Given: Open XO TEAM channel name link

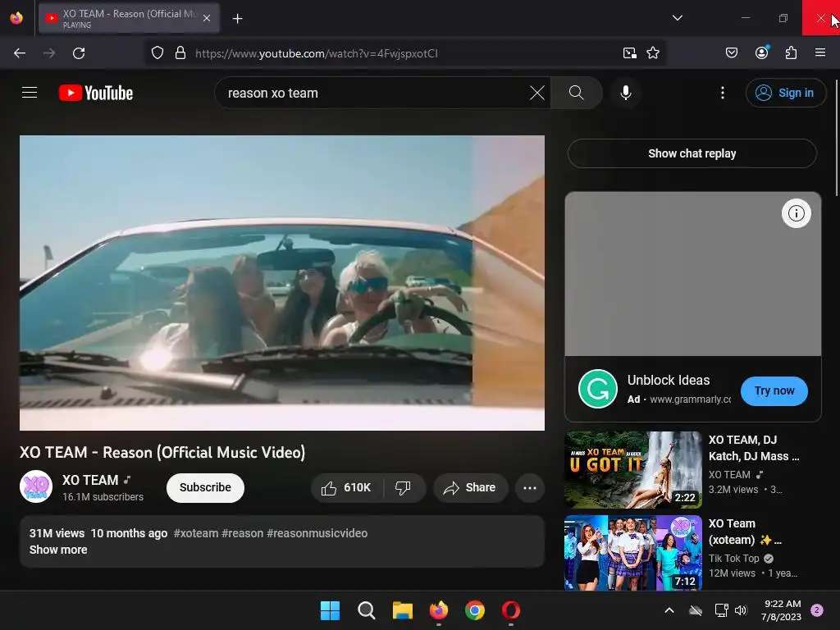Looking at the screenshot, I should (x=90, y=480).
